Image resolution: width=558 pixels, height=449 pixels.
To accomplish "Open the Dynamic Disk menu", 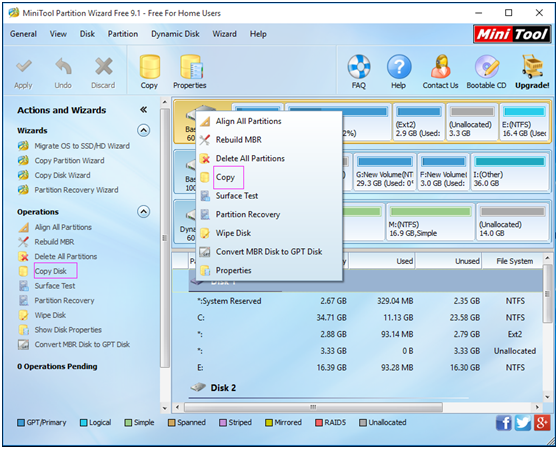I will pos(175,34).
